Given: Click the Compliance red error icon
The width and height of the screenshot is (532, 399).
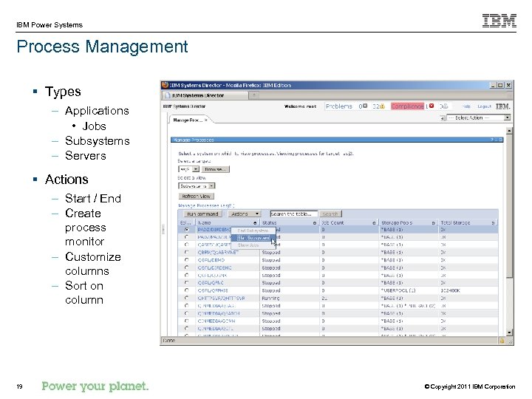Looking at the screenshot, I should (x=432, y=106).
